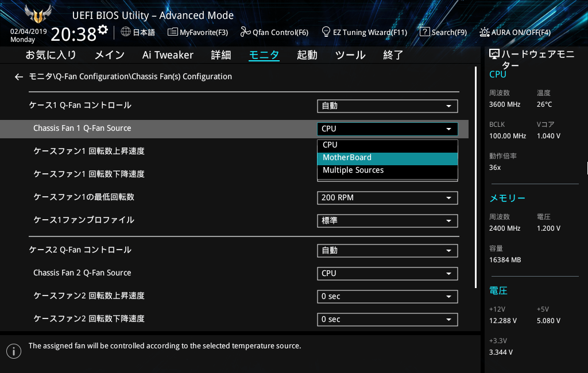This screenshot has width=588, height=373.
Task: Click the info icon beside help text
Action: tap(14, 351)
